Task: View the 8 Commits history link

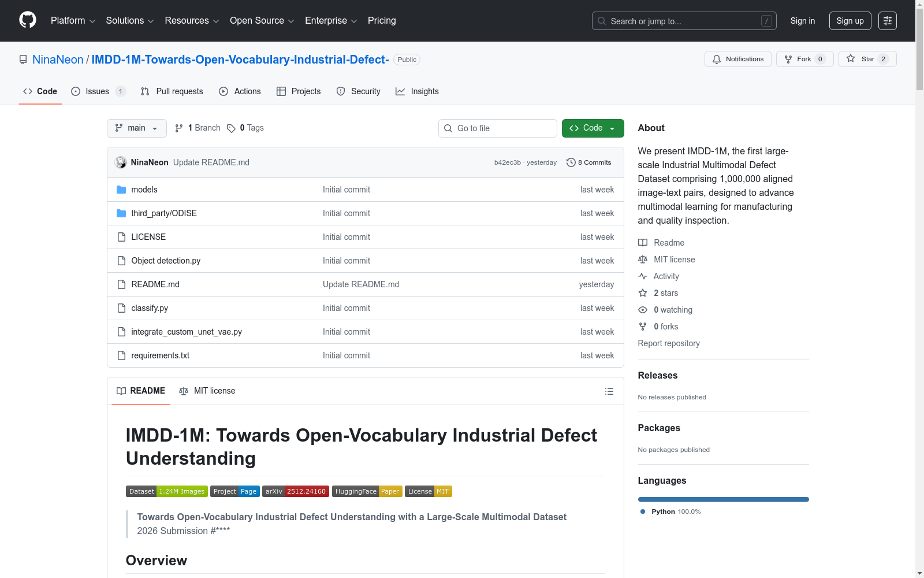Action: click(589, 162)
